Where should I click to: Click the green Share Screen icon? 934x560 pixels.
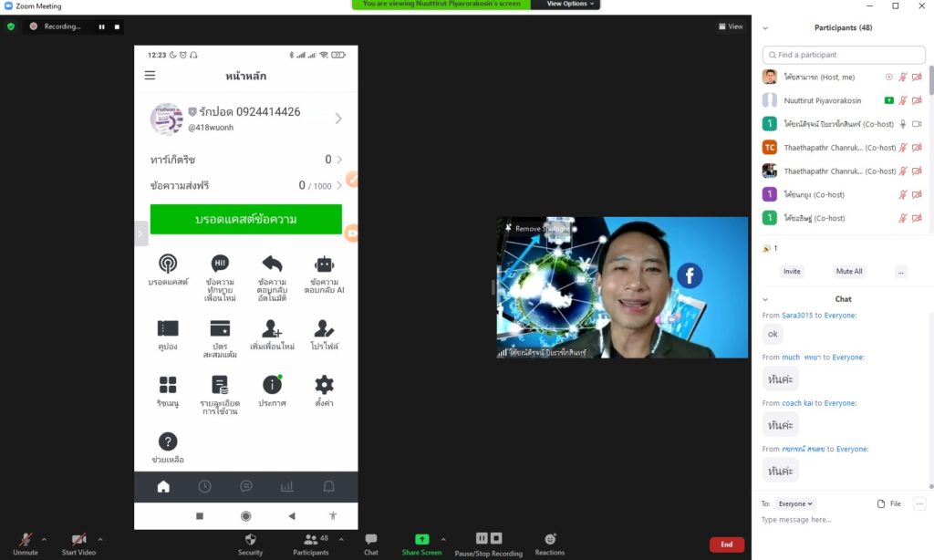(x=421, y=539)
